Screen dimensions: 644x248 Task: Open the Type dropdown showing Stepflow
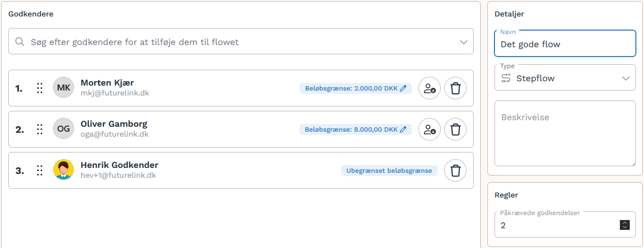[565, 78]
